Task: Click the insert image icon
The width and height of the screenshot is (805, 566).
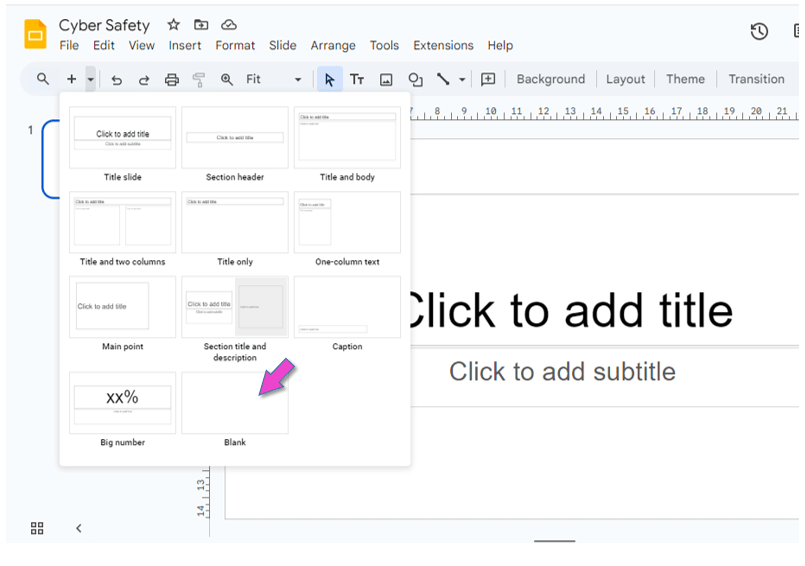Action: pyautogui.click(x=386, y=80)
